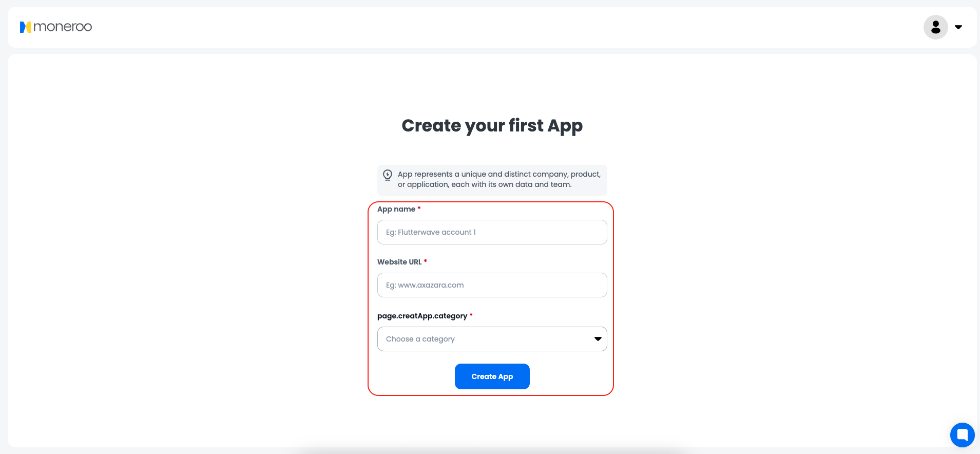
Task: Click the speech bubble icon at bottom right
Action: [963, 434]
